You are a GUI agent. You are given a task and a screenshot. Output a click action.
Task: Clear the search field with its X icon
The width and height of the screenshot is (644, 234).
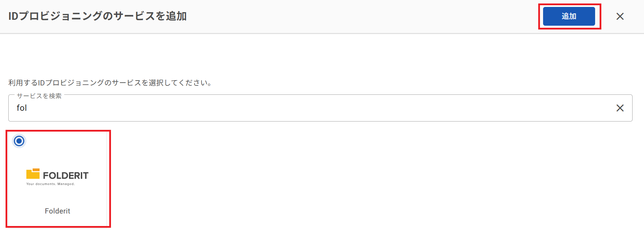(x=620, y=108)
